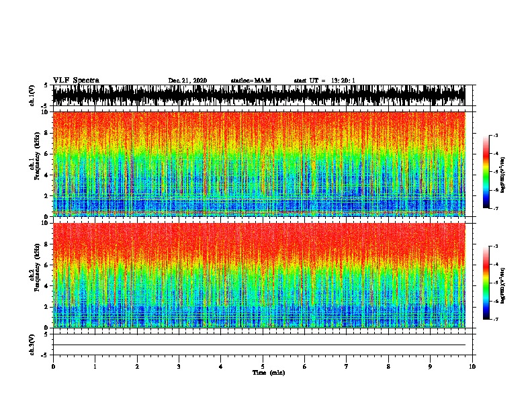Click the '-5' tick label on ch.3(V) axis
532x411 pixels.
(x=45, y=355)
